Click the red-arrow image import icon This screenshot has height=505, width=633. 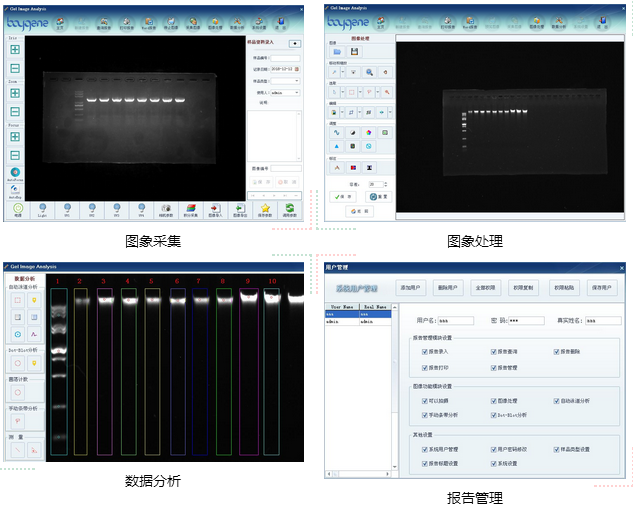tap(215, 210)
